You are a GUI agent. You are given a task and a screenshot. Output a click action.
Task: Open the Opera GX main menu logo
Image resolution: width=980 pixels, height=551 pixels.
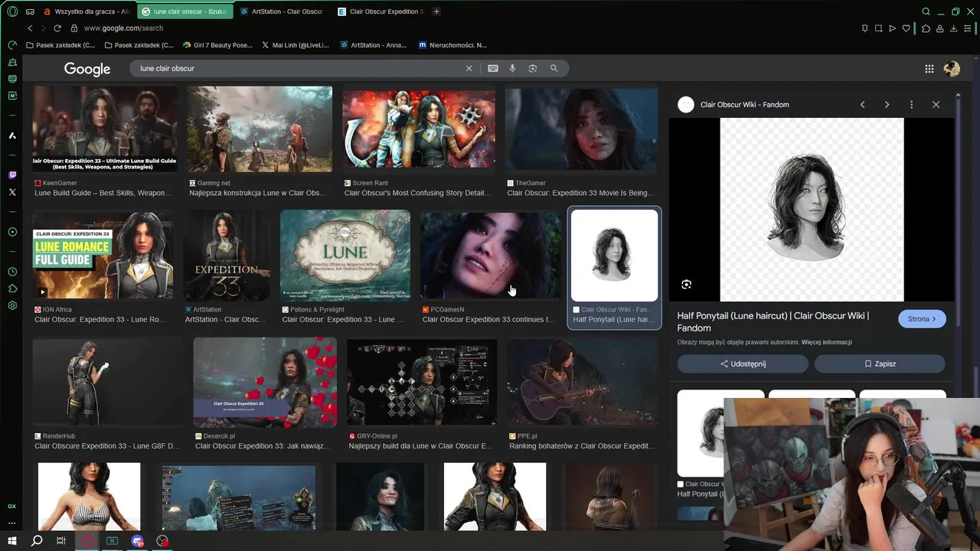click(12, 11)
